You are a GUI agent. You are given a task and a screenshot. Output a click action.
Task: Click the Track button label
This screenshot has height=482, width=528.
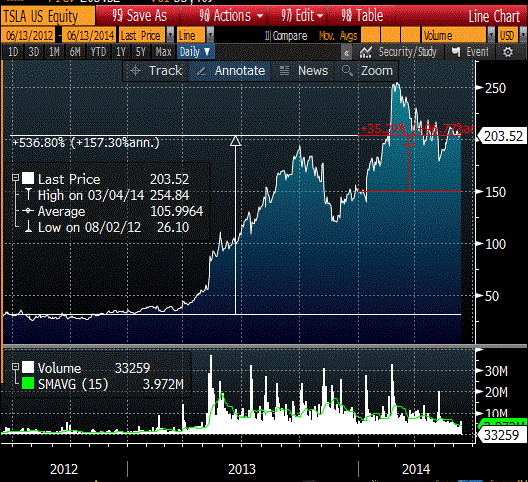(x=165, y=71)
